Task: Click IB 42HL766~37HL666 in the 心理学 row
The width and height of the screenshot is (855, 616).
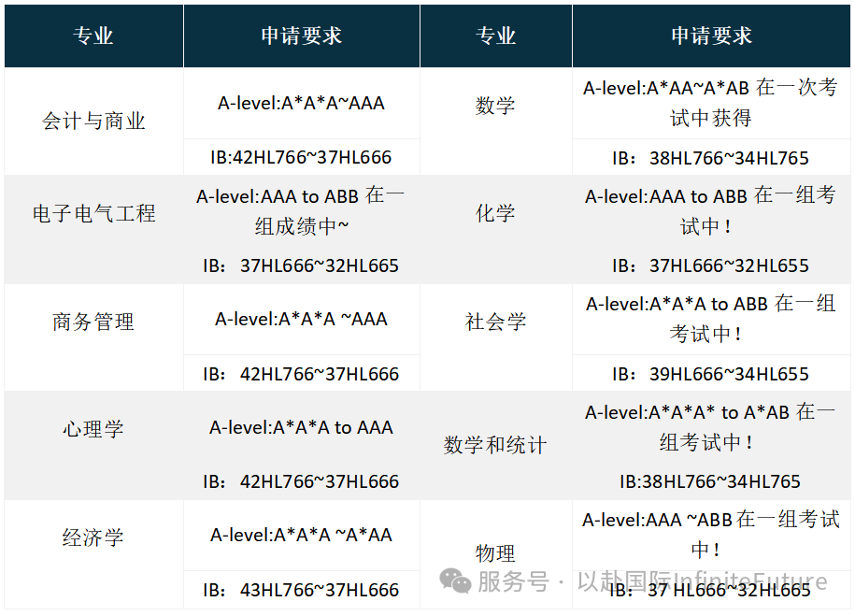Action: (x=302, y=481)
